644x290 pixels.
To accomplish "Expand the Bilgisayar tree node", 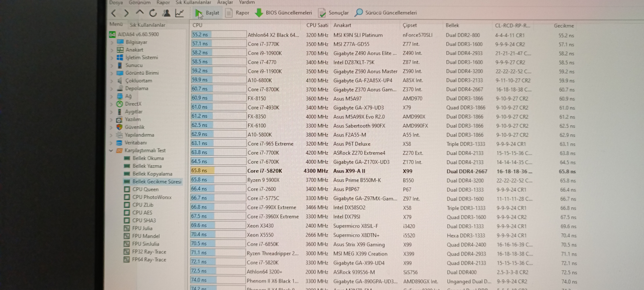I will 112,42.
